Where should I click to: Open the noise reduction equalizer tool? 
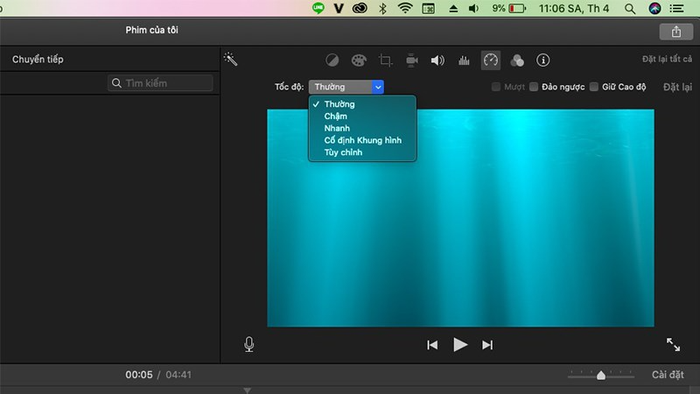pyautogui.click(x=464, y=60)
